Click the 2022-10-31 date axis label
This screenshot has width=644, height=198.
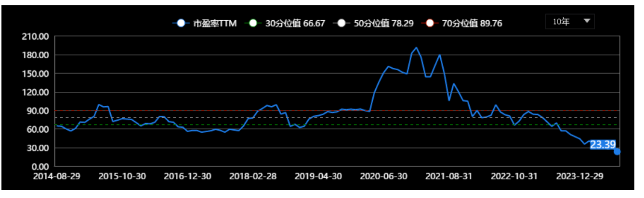pos(514,176)
